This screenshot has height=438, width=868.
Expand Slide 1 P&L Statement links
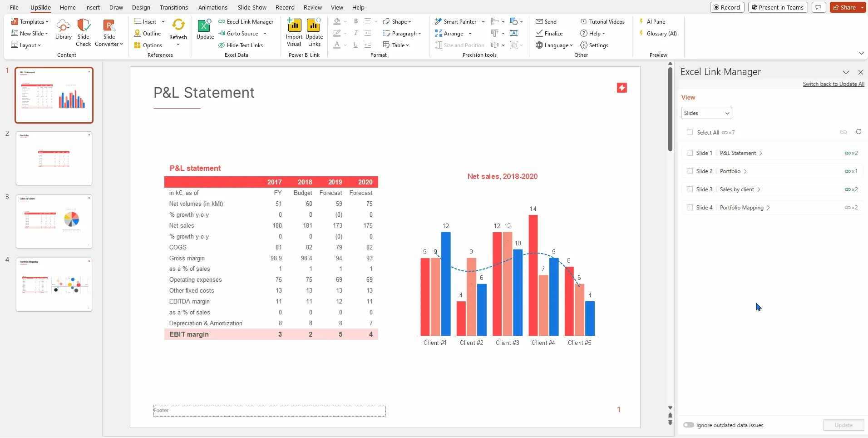point(761,153)
